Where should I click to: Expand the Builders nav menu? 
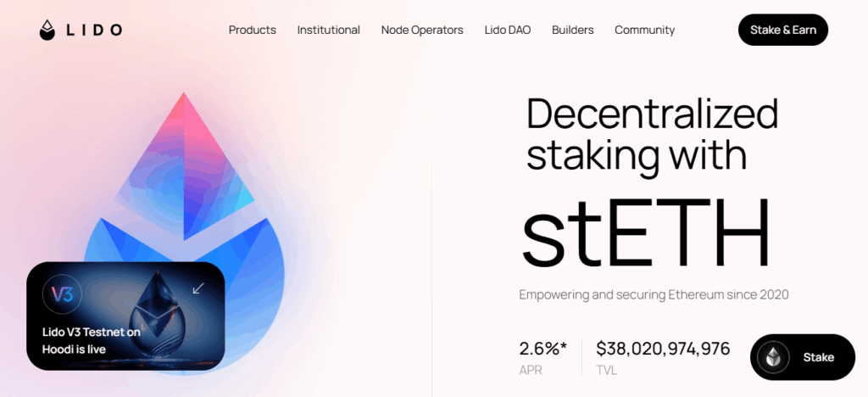pyautogui.click(x=572, y=30)
